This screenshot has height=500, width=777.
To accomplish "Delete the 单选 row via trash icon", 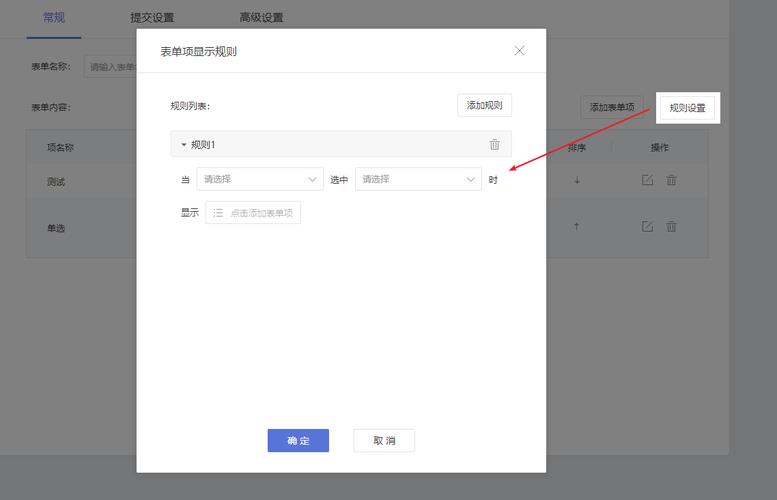I will pos(671,226).
